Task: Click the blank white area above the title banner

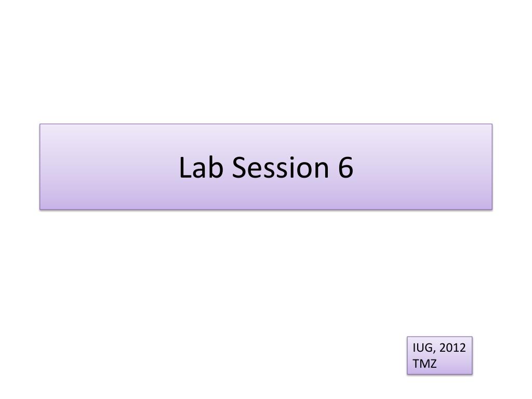Action: click(266, 61)
